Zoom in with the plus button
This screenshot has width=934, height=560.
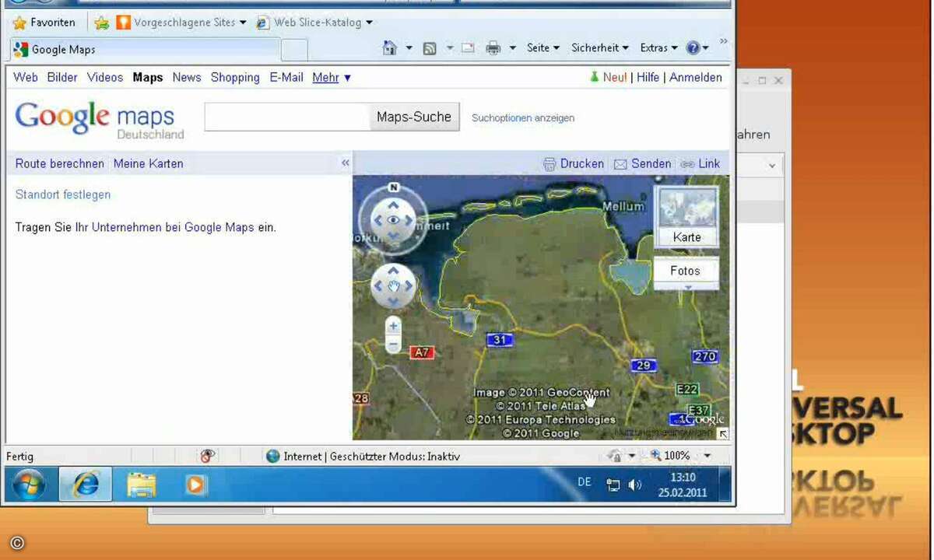(x=393, y=327)
